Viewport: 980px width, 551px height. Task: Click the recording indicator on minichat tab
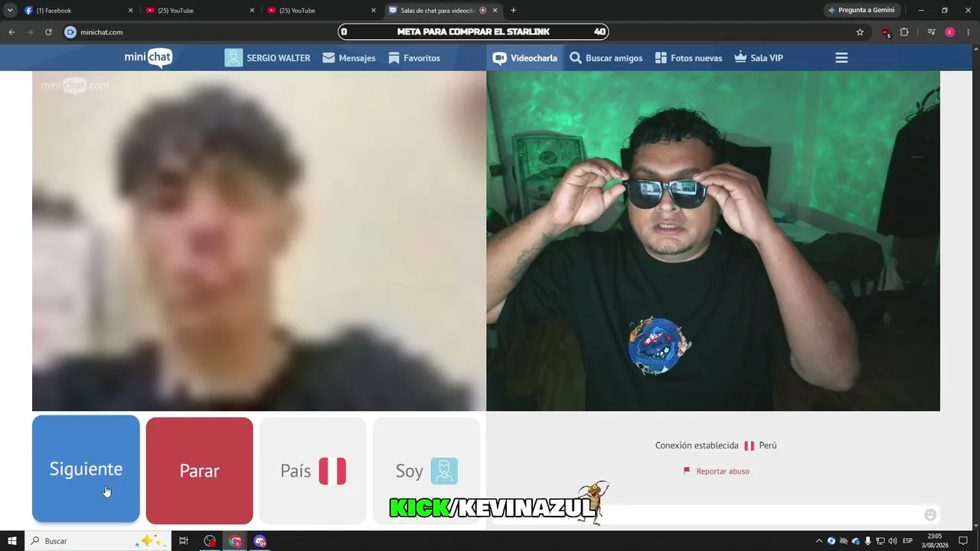(x=482, y=11)
